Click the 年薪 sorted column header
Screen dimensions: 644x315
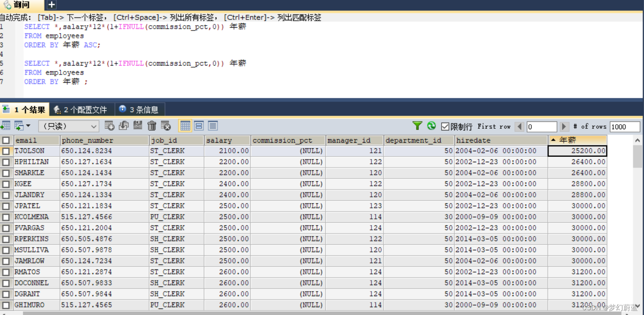[577, 140]
